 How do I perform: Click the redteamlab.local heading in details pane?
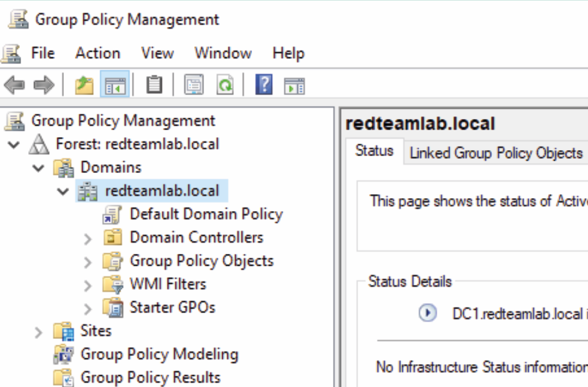click(420, 124)
